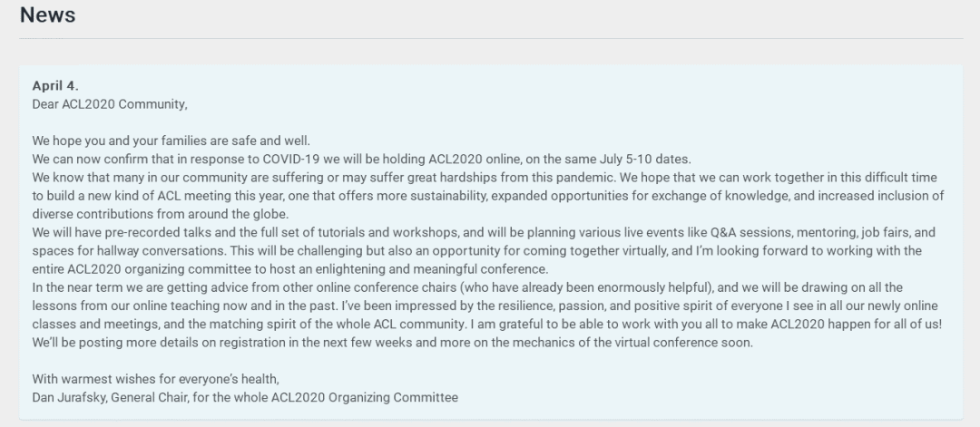
Task: Click the line starting "spaces for hallway conversations"
Action: (x=477, y=251)
